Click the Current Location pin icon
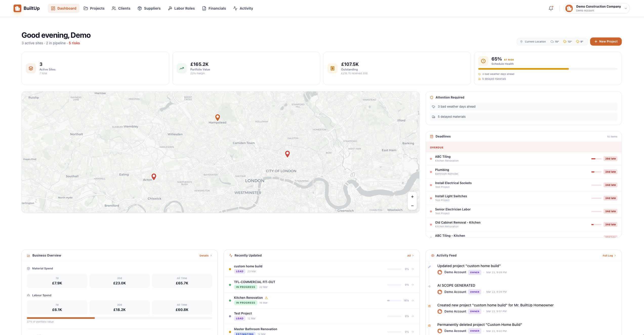The height and width of the screenshot is (335, 644). click(522, 42)
